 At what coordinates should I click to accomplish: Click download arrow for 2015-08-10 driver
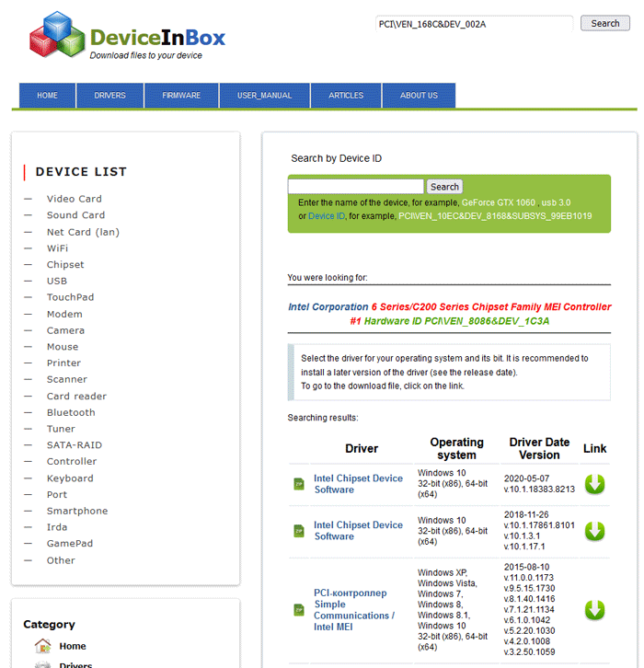point(594,610)
